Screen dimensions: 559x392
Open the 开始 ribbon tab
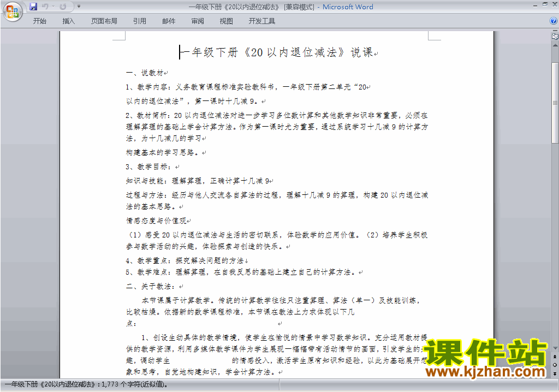point(39,21)
